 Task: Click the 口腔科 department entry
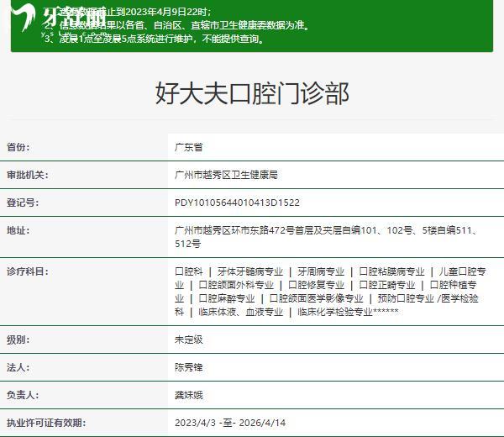[x=189, y=271]
